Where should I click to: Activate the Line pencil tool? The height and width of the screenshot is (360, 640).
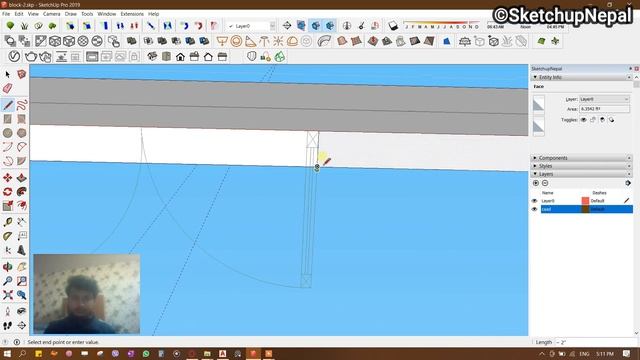[x=7, y=105]
